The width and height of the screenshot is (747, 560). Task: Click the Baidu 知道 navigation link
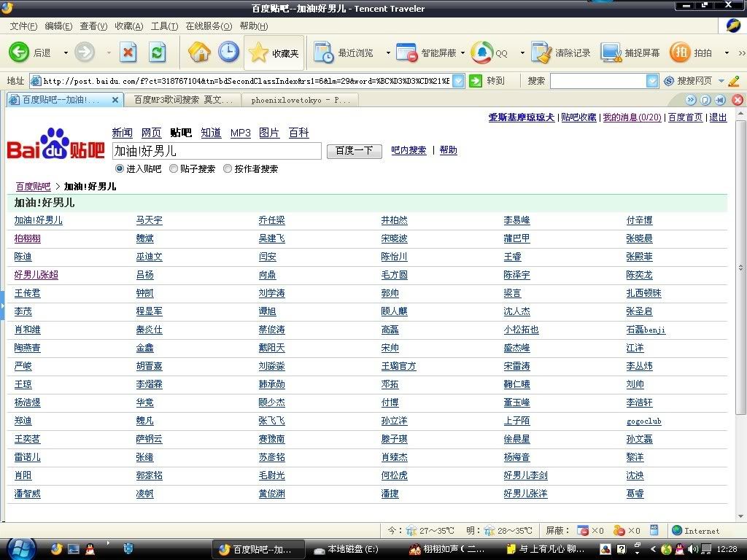[211, 133]
